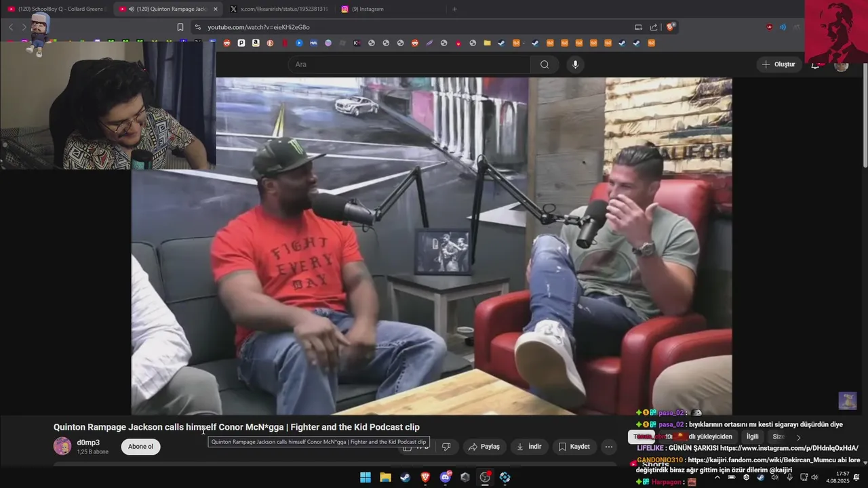Open the Windows Start menu
868x488 pixels.
[x=365, y=477]
